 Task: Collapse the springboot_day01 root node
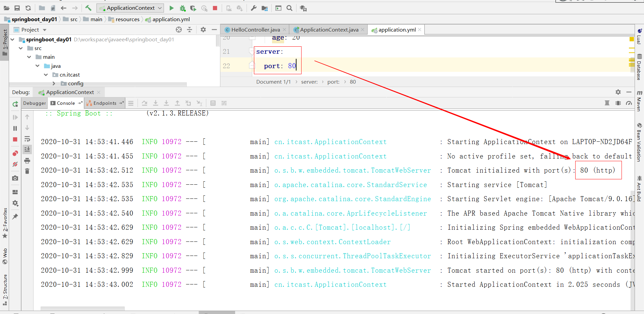coord(12,40)
